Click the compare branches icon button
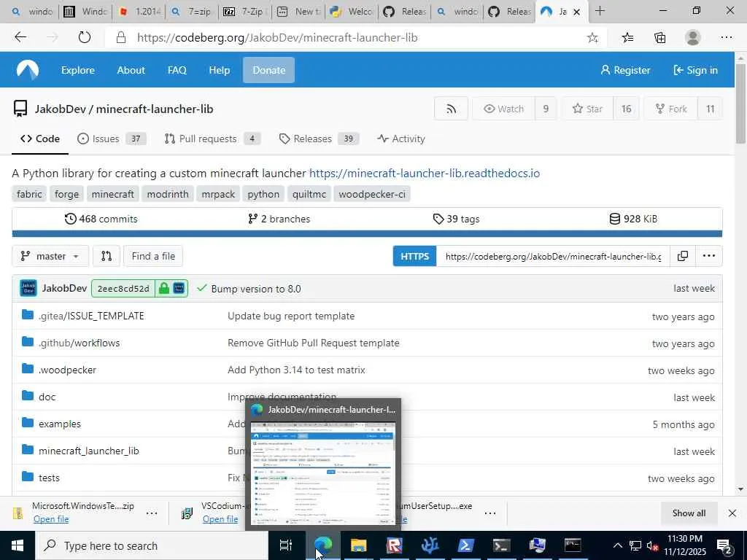 (x=107, y=256)
